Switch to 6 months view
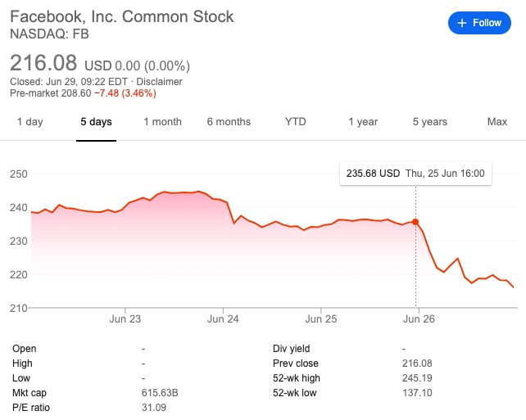The height and width of the screenshot is (420, 526). [x=229, y=122]
